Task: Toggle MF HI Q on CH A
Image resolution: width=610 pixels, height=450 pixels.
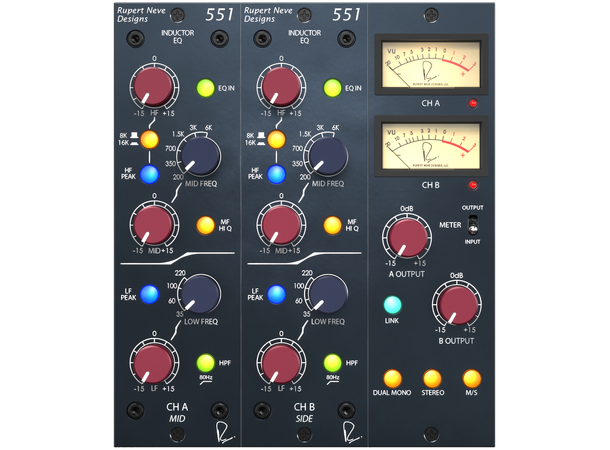Action: (205, 225)
